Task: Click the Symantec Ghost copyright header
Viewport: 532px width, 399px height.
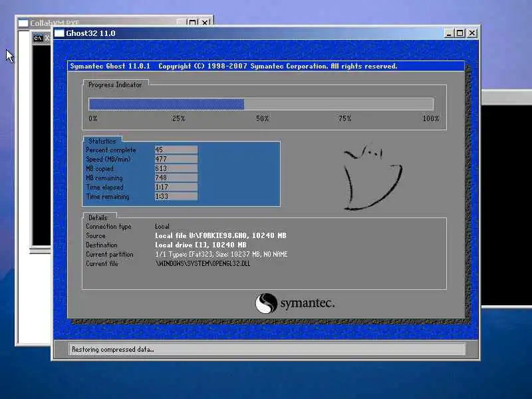Action: [233, 66]
